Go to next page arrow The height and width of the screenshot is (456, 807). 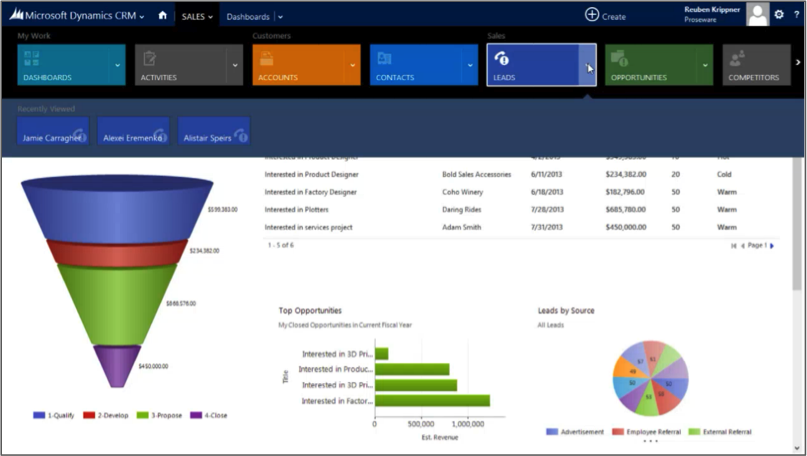[x=771, y=246]
